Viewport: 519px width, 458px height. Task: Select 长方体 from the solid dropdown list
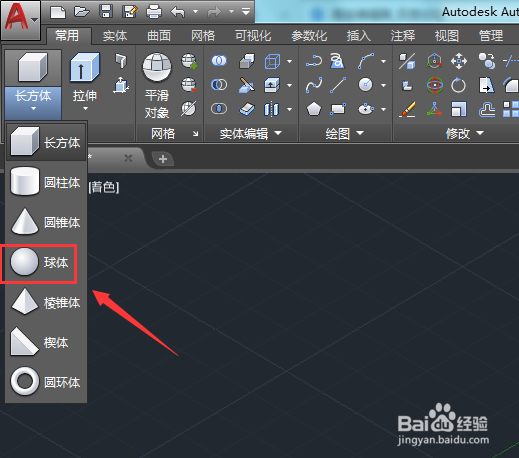pos(46,142)
